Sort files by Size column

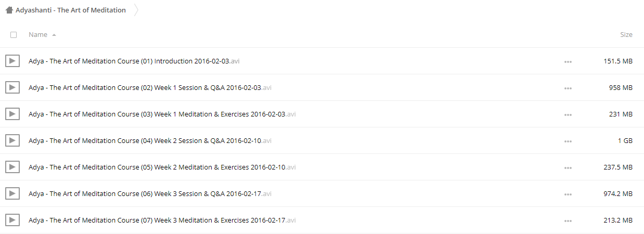626,34
